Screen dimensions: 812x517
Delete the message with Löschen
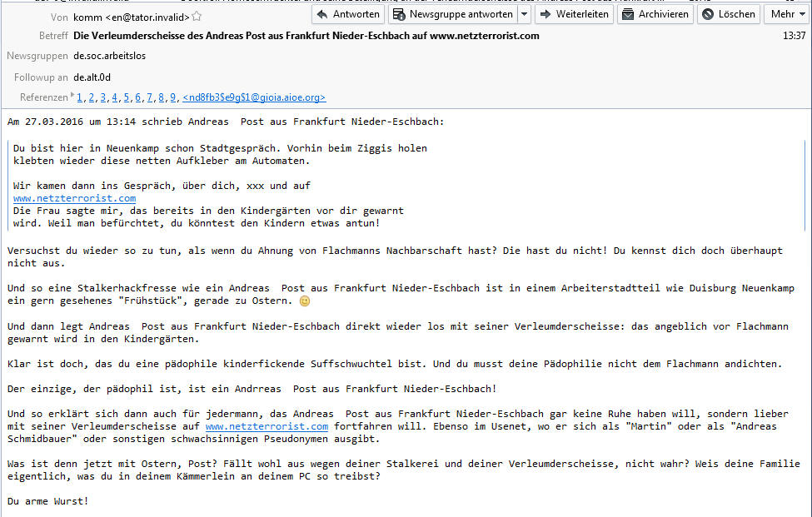729,14
